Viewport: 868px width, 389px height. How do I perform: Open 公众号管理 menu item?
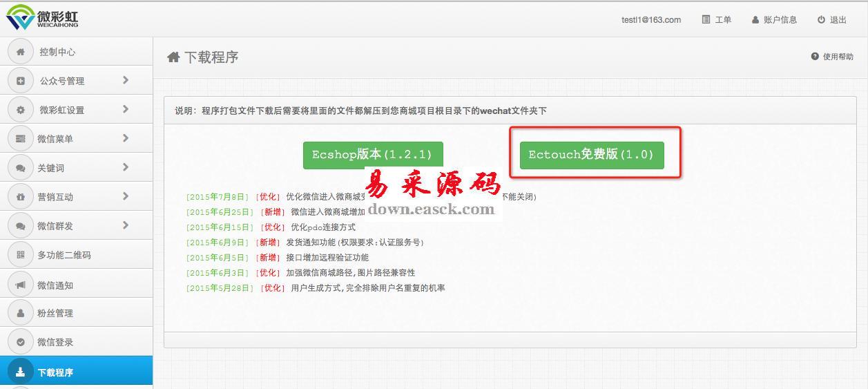coord(76,81)
